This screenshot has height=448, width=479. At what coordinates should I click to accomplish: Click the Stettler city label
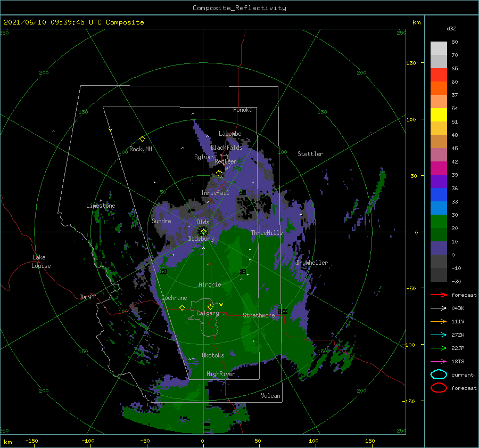[310, 154]
